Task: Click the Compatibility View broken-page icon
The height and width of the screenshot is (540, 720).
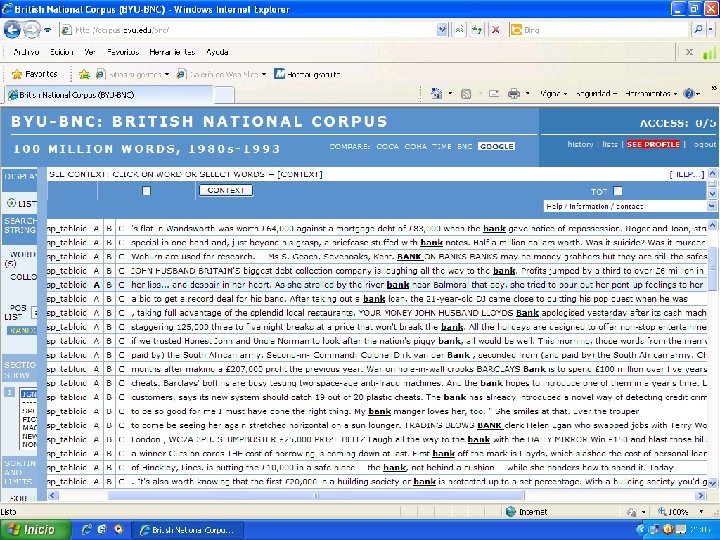Action: [x=459, y=30]
